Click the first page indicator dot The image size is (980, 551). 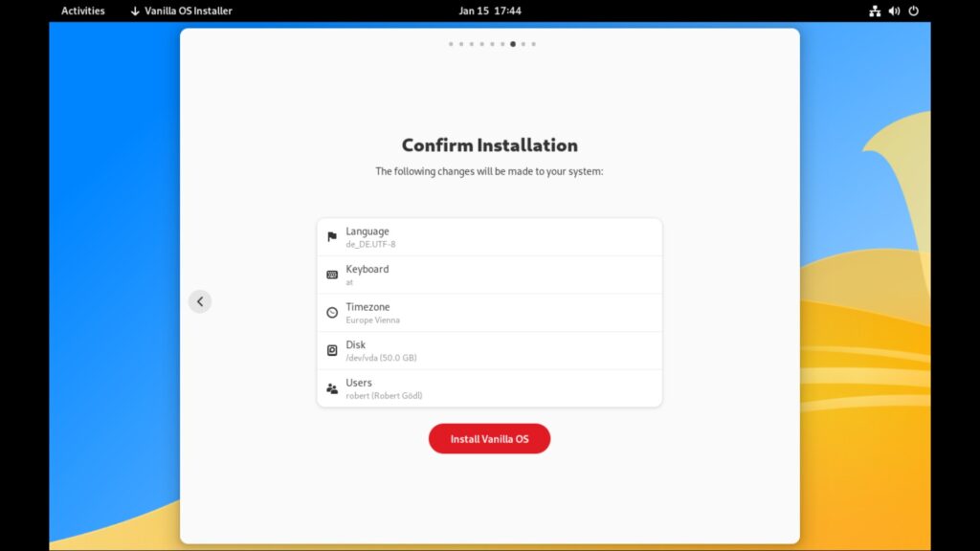click(x=451, y=44)
